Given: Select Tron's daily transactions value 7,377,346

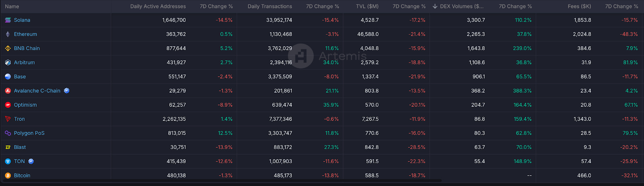Looking at the screenshot, I should click(280, 119).
